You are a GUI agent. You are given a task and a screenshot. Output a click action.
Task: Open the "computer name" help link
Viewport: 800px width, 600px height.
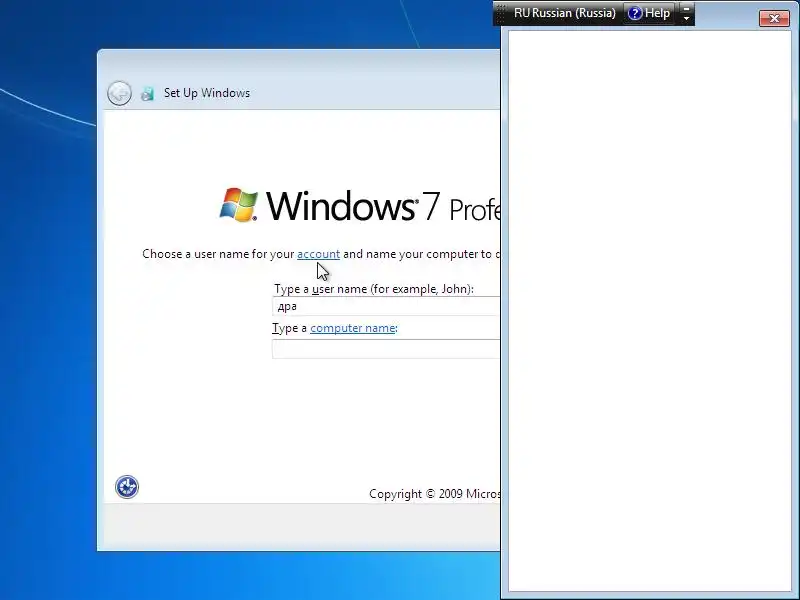(x=353, y=328)
